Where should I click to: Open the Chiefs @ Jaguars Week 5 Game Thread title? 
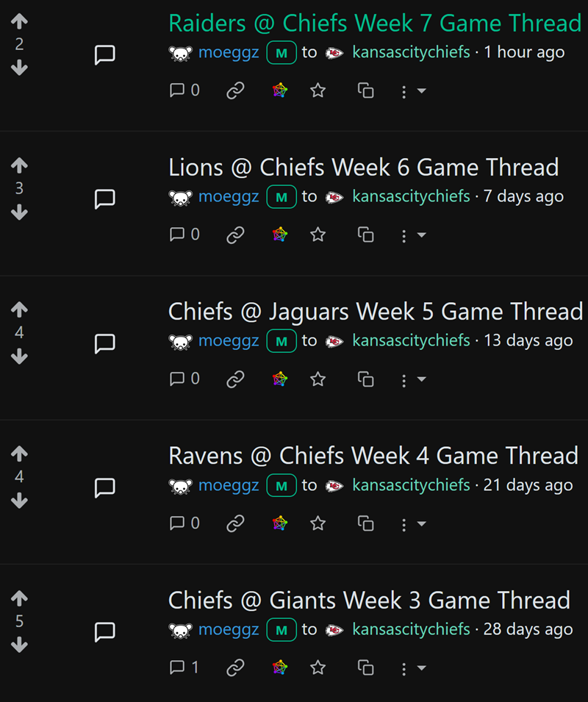pos(375,312)
